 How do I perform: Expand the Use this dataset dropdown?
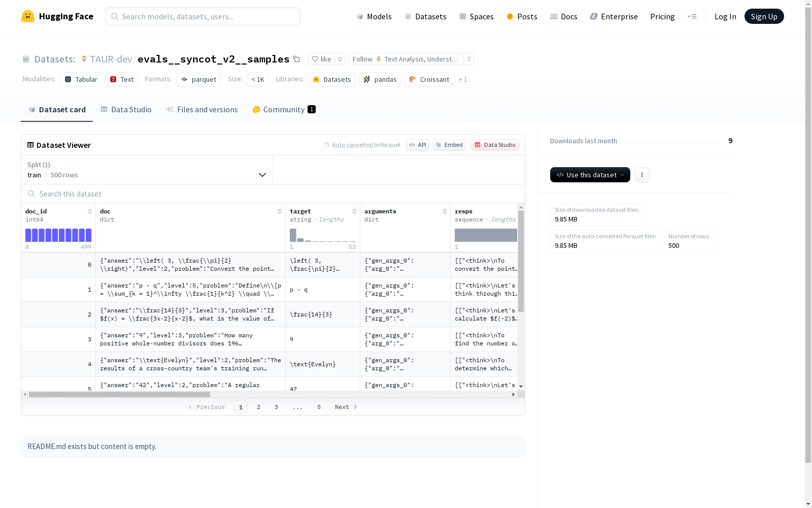click(590, 175)
